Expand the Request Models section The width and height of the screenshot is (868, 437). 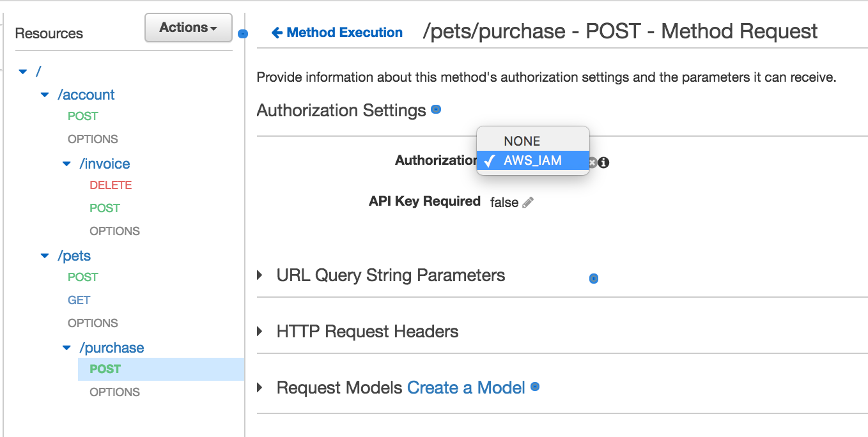pyautogui.click(x=260, y=388)
